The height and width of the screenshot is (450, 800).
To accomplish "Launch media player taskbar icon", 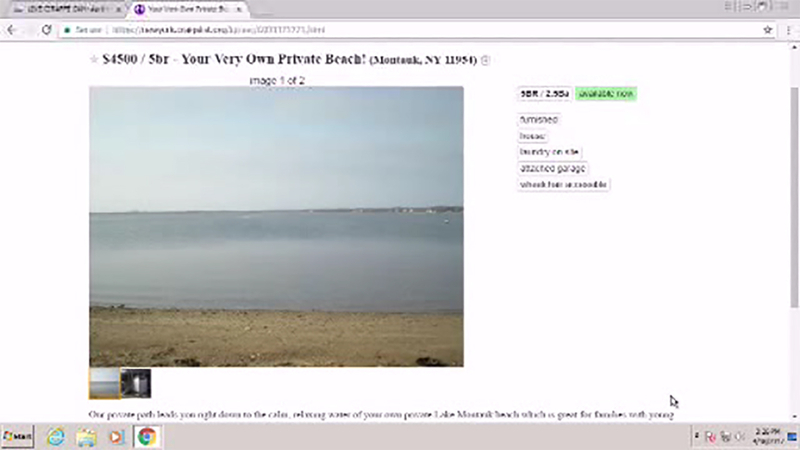I will tap(116, 437).
